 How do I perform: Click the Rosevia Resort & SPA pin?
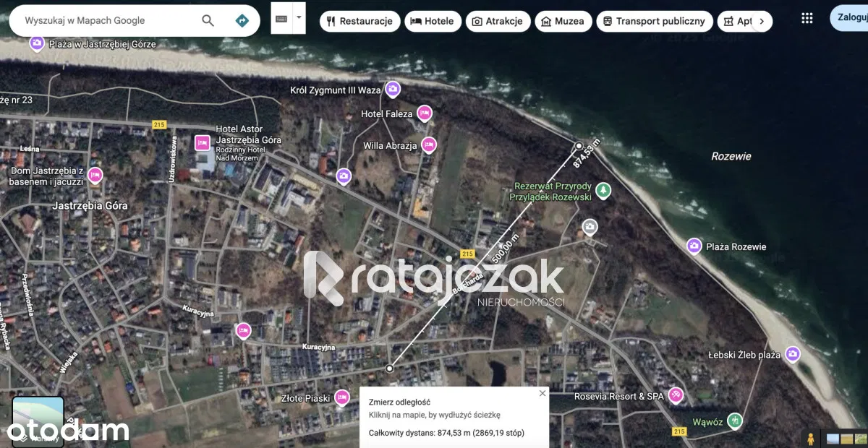coord(676,395)
